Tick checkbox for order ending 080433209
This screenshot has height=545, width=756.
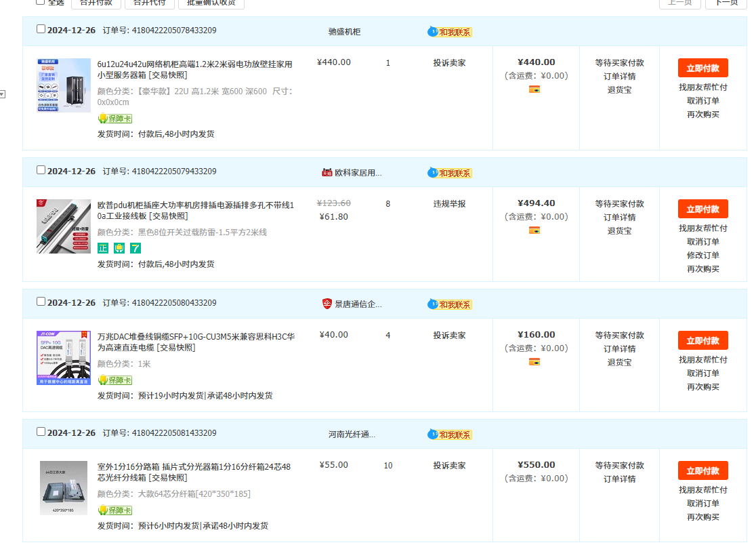click(x=41, y=302)
